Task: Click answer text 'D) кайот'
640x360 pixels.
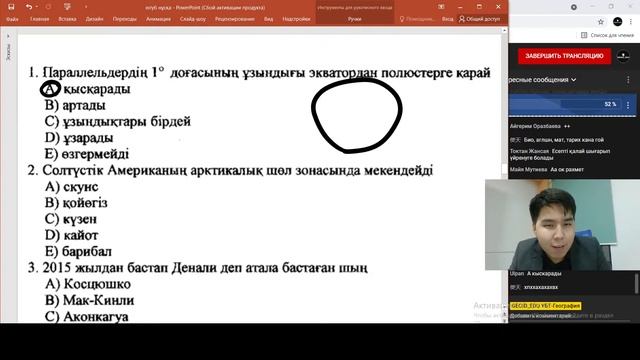Action: pyautogui.click(x=71, y=236)
